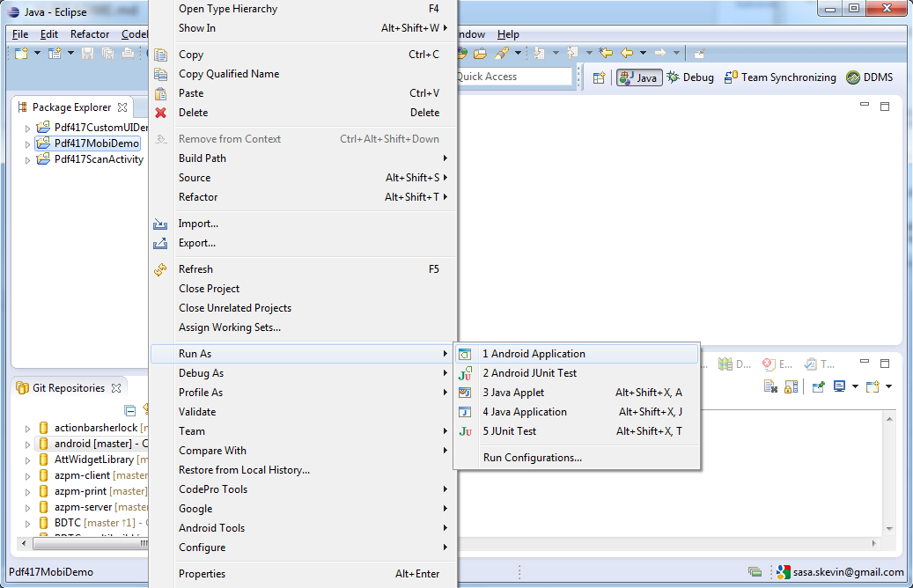Open the Edit menu
The width and height of the screenshot is (913, 588).
[x=49, y=34]
